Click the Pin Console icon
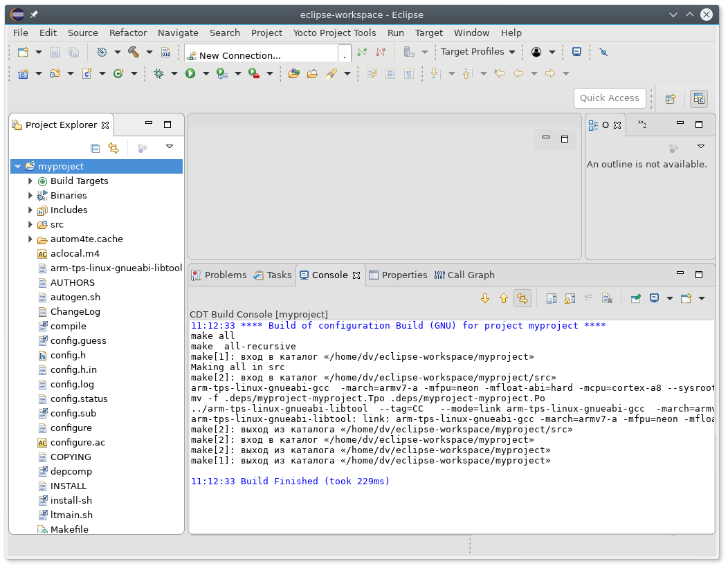 click(635, 298)
